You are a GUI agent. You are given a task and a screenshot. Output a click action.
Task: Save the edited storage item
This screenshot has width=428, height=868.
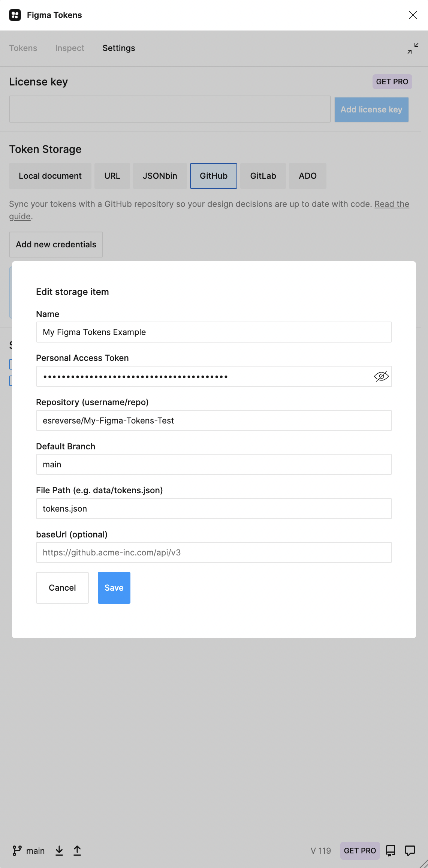click(x=114, y=588)
